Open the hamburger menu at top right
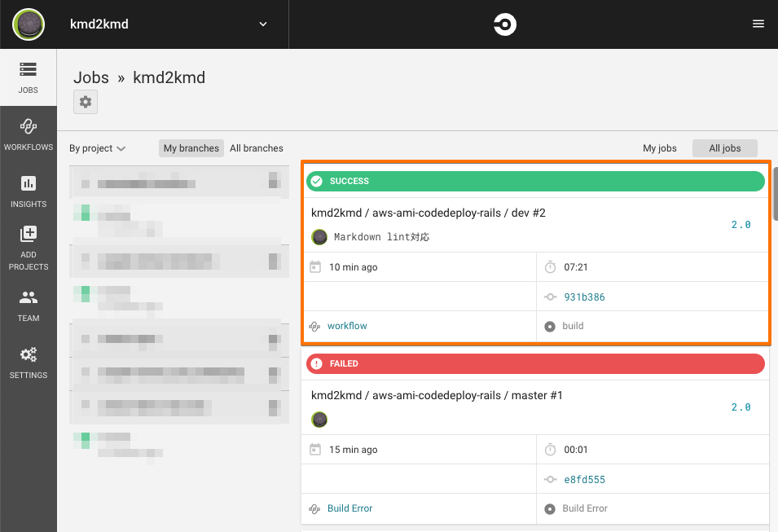The height and width of the screenshot is (532, 778). pyautogui.click(x=758, y=23)
